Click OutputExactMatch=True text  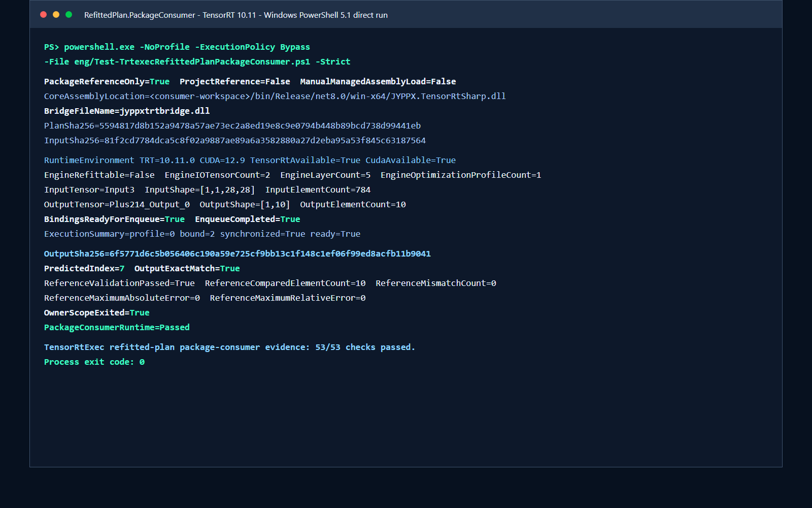click(187, 269)
